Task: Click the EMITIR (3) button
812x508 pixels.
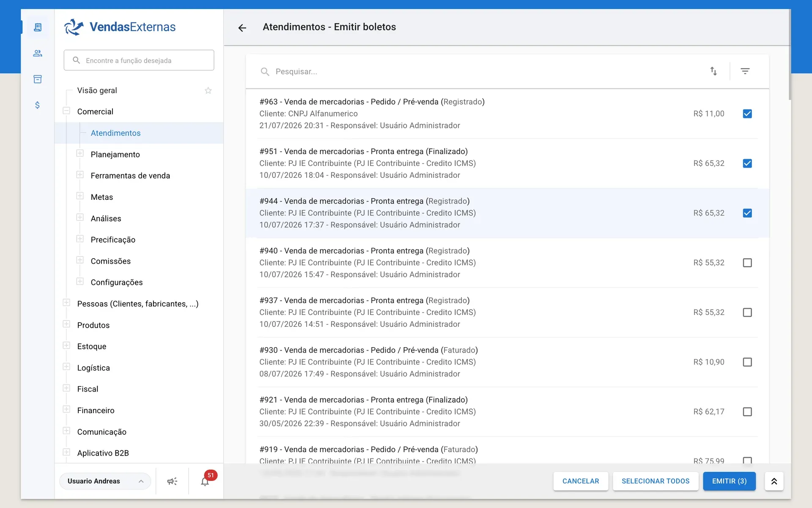Action: pos(729,481)
